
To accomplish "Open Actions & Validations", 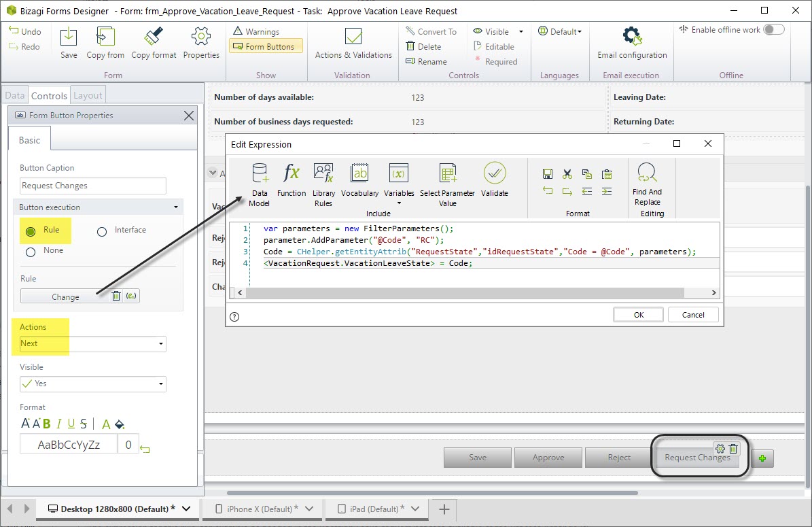I will (353, 44).
